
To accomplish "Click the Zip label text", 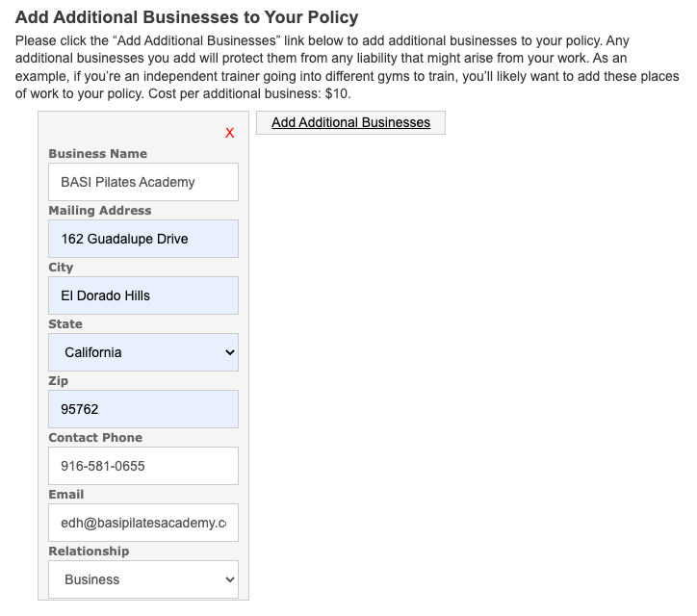I will pyautogui.click(x=58, y=381).
